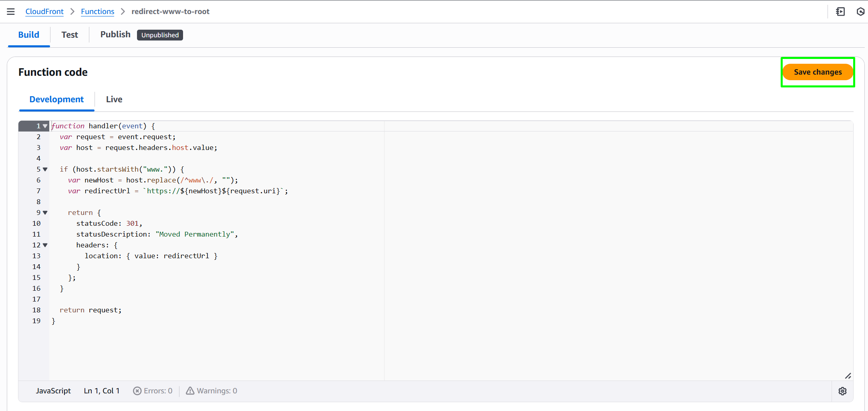The width and height of the screenshot is (868, 411).
Task: Click the statusCode: 301 line
Action: 109,223
